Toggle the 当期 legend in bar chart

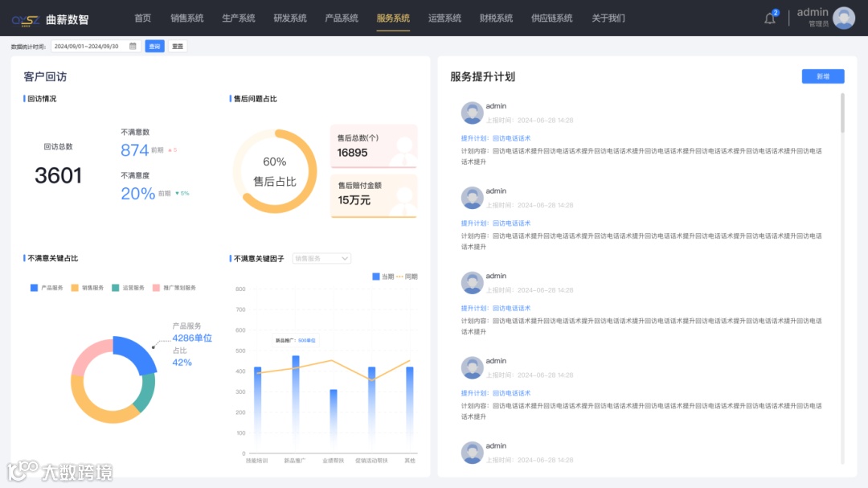coord(383,277)
